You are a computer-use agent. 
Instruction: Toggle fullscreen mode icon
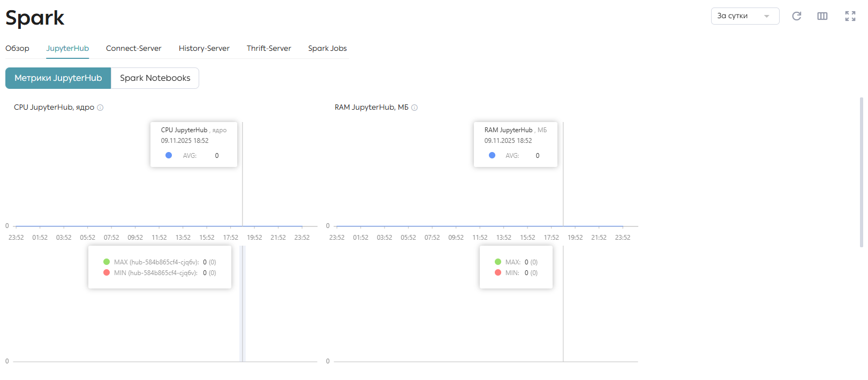[x=850, y=16]
